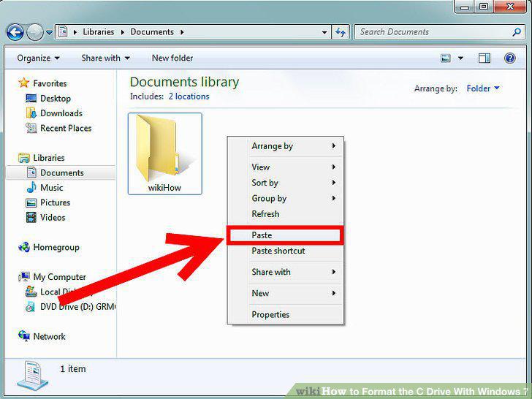Click the Back navigation arrow button
532x399 pixels.
click(15, 32)
